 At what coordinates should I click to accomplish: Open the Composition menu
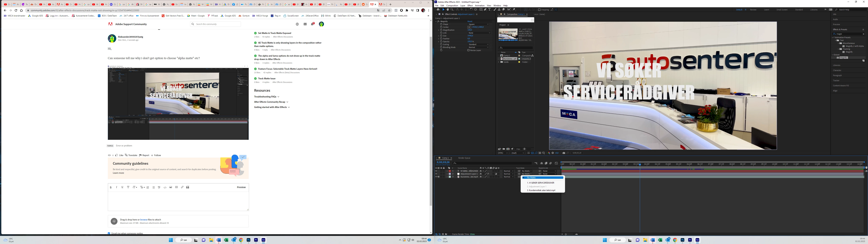pyautogui.click(x=452, y=5)
